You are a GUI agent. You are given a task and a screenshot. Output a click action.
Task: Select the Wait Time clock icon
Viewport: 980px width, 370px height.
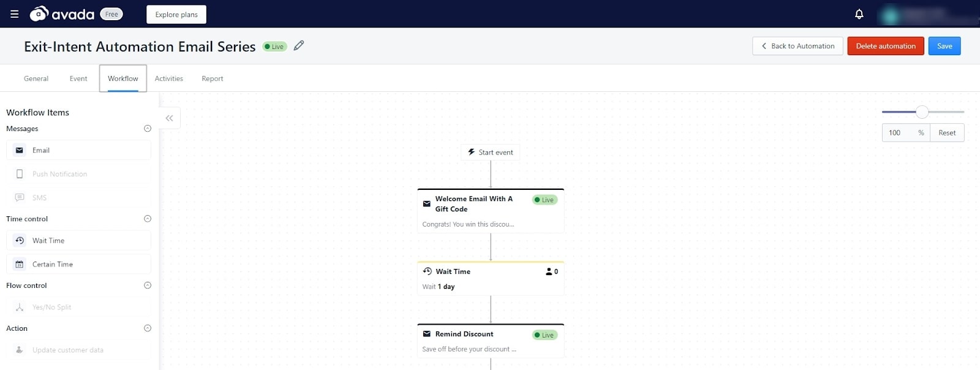pyautogui.click(x=20, y=241)
